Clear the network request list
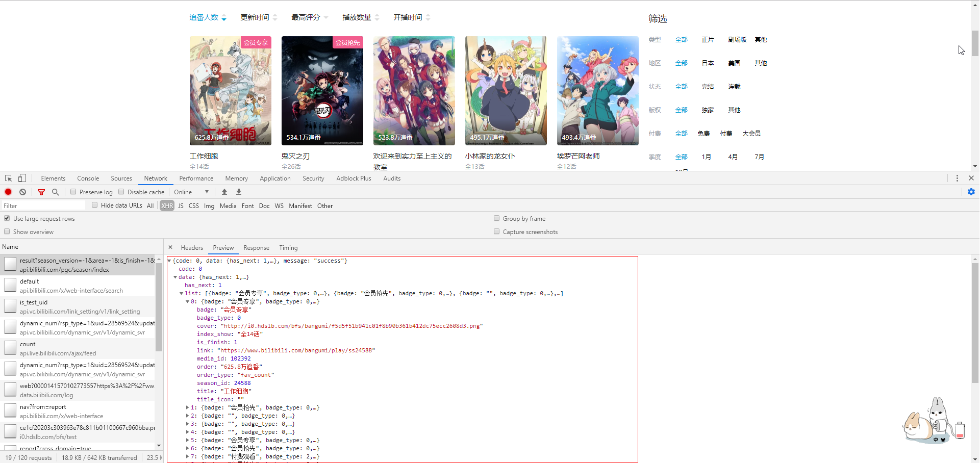The image size is (980, 463). [22, 192]
